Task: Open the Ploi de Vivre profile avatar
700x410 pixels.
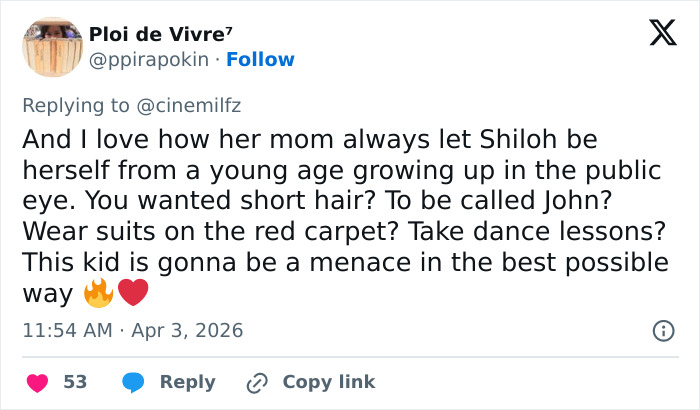Action: click(52, 47)
